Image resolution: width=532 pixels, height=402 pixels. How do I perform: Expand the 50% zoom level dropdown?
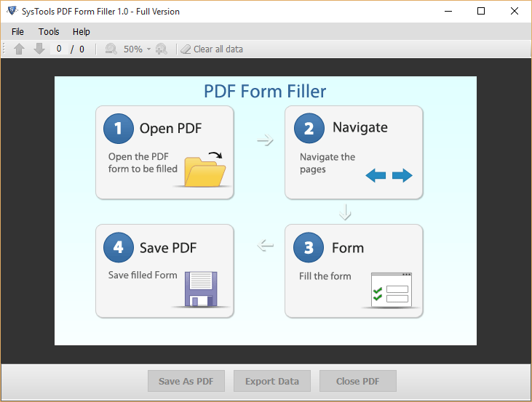[x=148, y=49]
